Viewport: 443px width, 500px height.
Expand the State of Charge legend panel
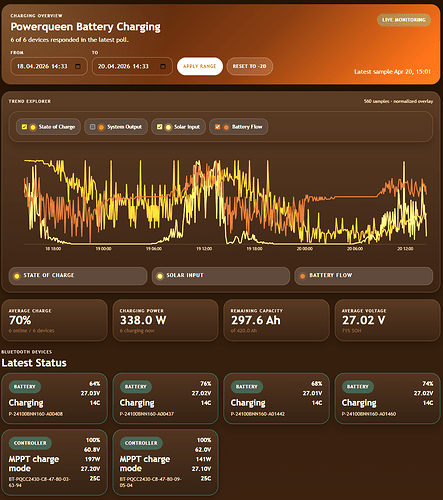click(78, 276)
